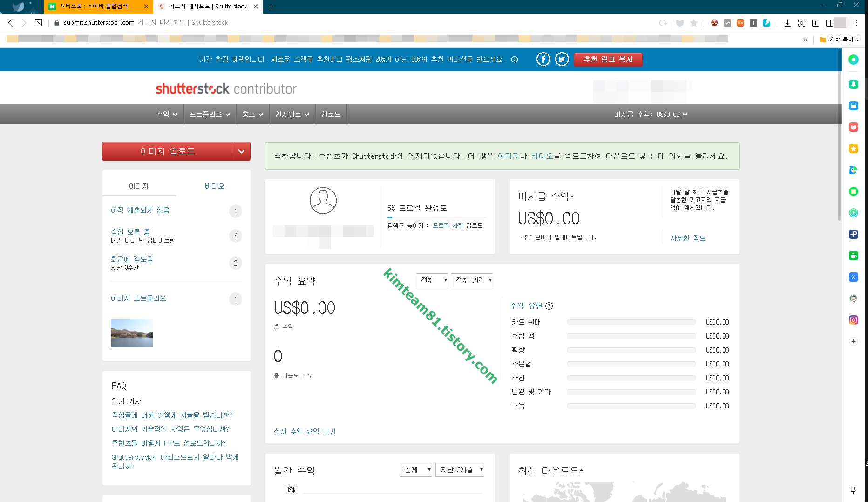Switch to the 비디오 tab in left panel

pos(214,186)
